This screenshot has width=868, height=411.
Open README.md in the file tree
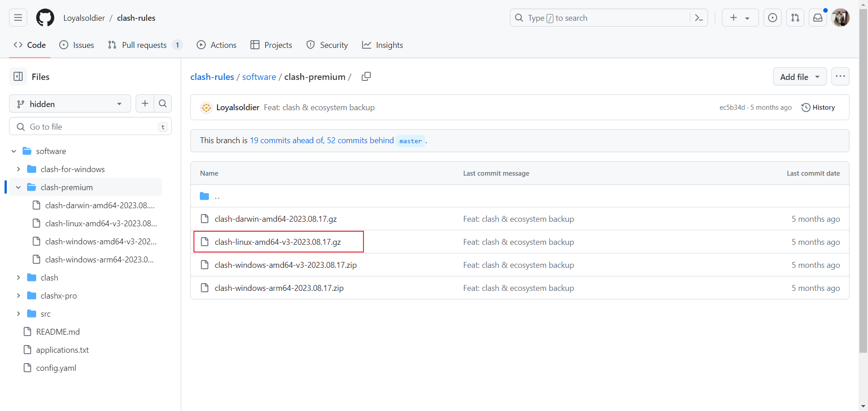pos(58,332)
